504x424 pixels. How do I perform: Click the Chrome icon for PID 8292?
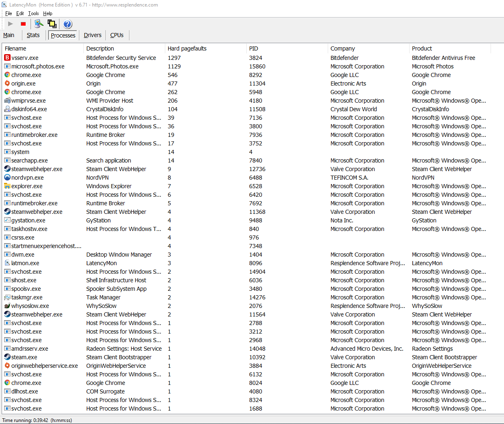coord(7,75)
